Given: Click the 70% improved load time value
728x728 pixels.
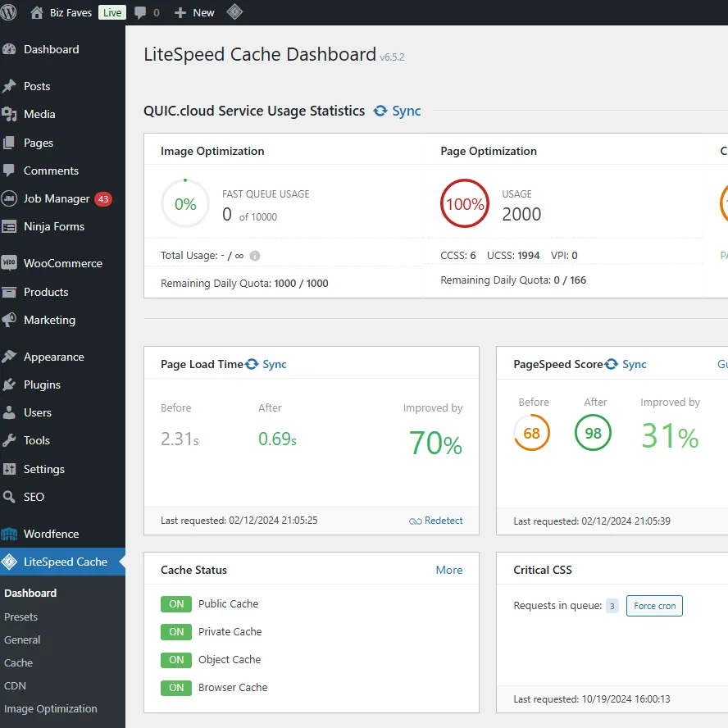Looking at the screenshot, I should point(435,443).
